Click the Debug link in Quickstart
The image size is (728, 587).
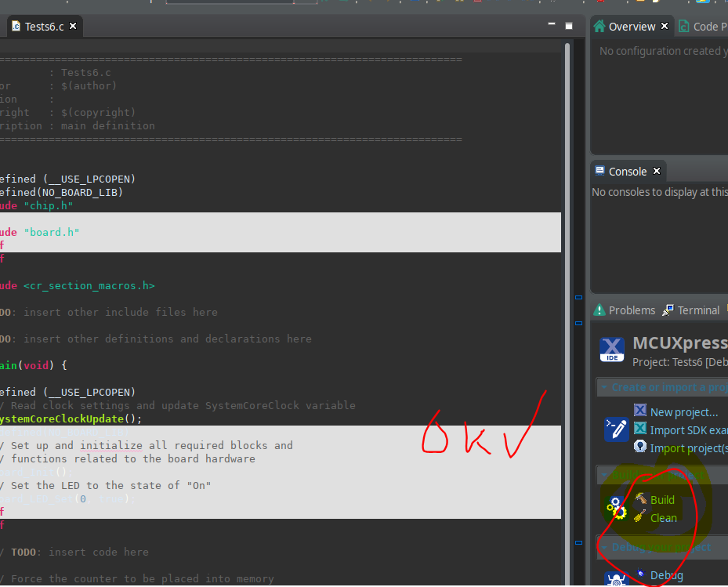point(666,575)
